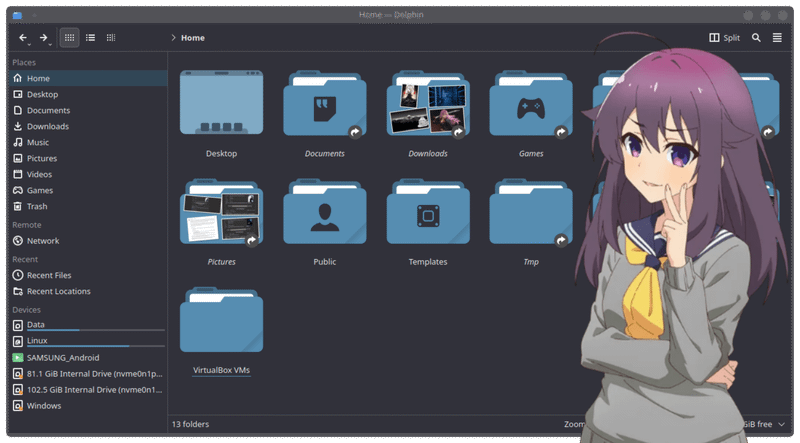Open Downloads in Places sidebar
This screenshot has width=800, height=443.
(x=47, y=126)
